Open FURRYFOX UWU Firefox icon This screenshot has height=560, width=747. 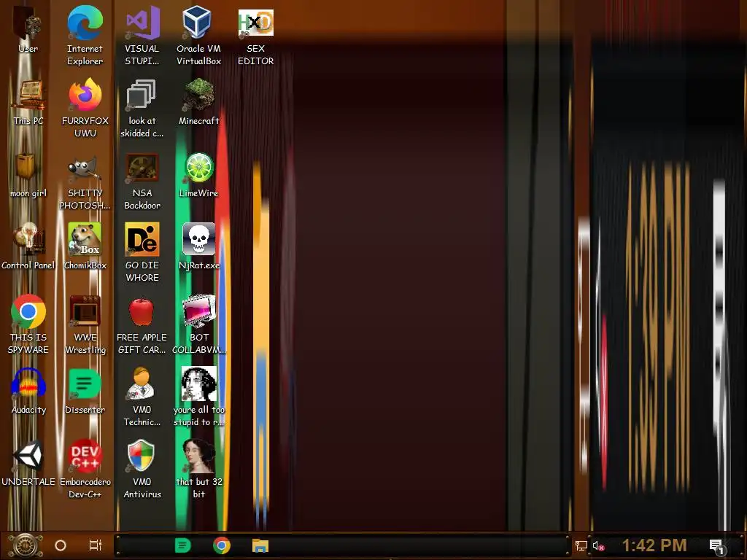pyautogui.click(x=85, y=109)
